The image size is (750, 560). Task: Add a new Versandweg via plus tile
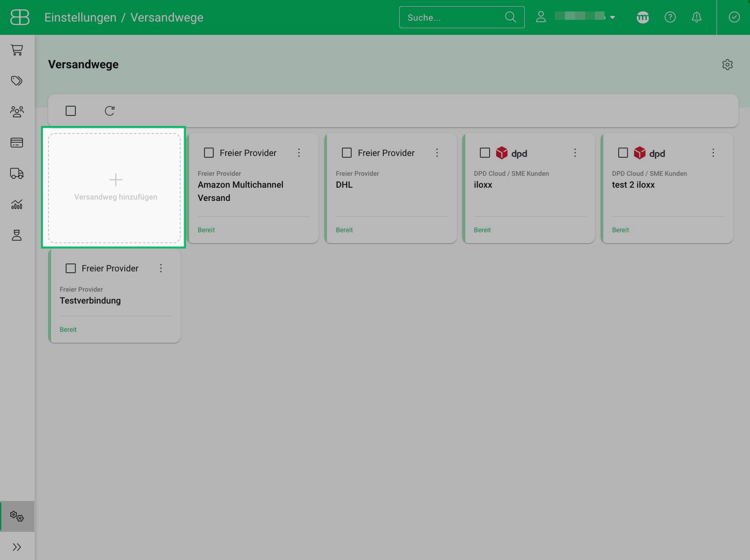click(115, 188)
